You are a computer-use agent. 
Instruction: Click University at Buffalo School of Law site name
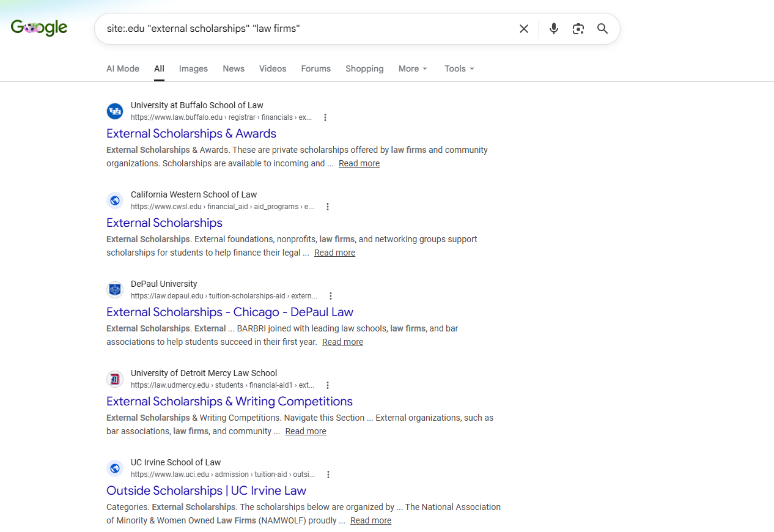(x=197, y=105)
